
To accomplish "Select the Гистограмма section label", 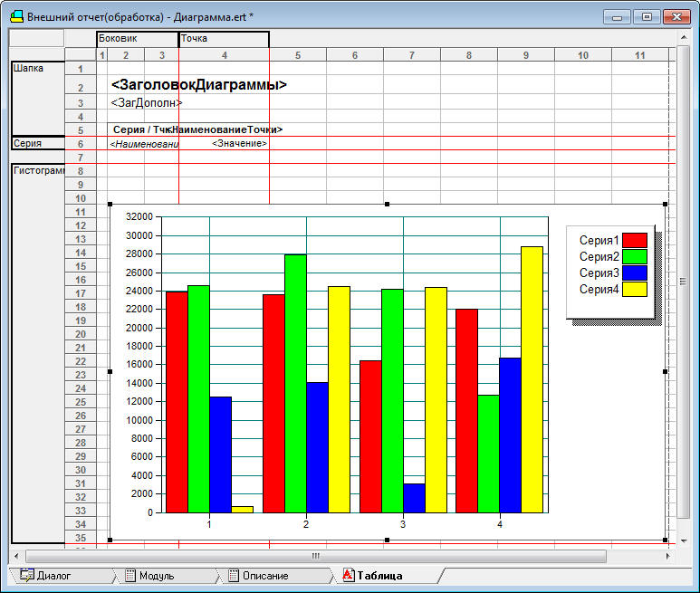I will [39, 170].
